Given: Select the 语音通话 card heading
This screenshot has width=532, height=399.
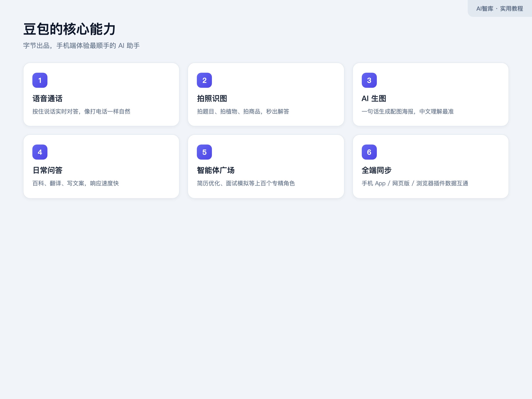Looking at the screenshot, I should (x=47, y=98).
